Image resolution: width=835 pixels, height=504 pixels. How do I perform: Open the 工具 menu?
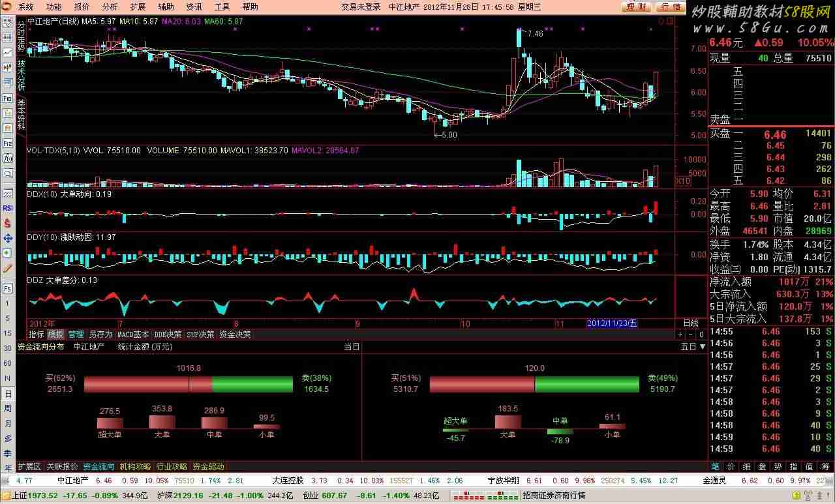coord(222,7)
